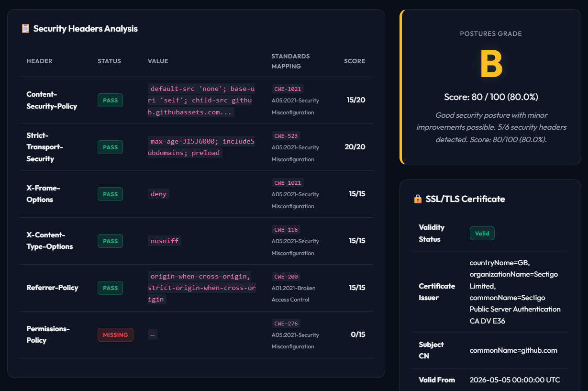This screenshot has width=588, height=391.
Task: Click the CWE-523 tag
Action: click(x=286, y=136)
